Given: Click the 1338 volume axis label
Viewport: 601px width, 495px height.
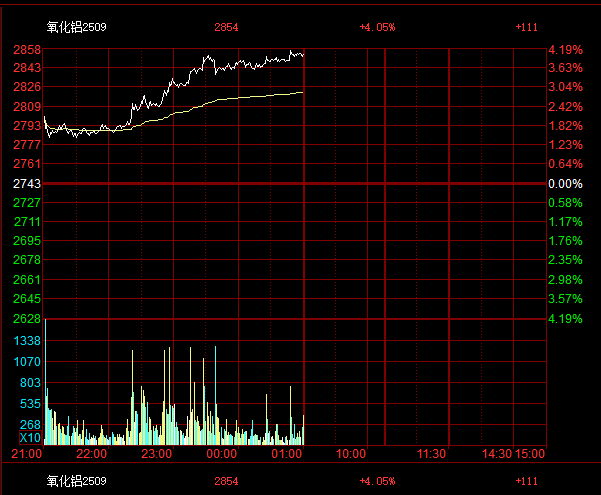Looking at the screenshot, I should click(27, 340).
